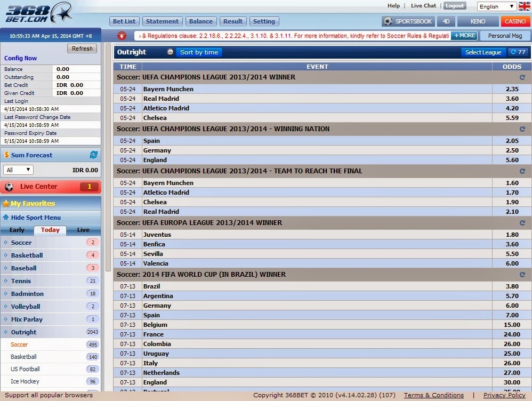Viewport: 532px width, 401px height.
Task: Open the Sum Forecast All dropdown
Action: tap(18, 170)
